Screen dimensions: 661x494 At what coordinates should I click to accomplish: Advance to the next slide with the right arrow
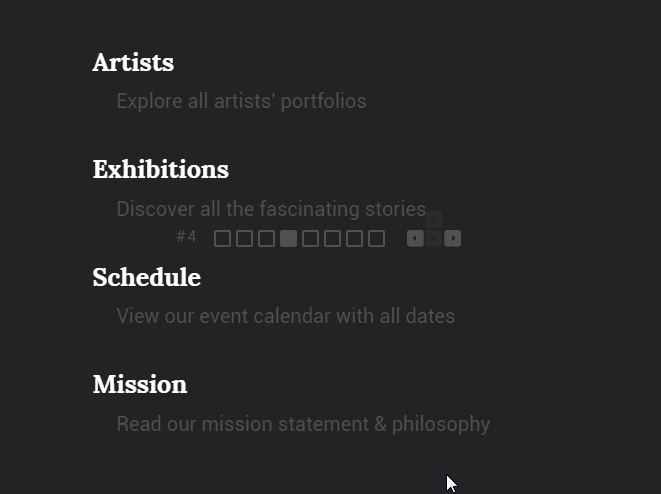[453, 239]
